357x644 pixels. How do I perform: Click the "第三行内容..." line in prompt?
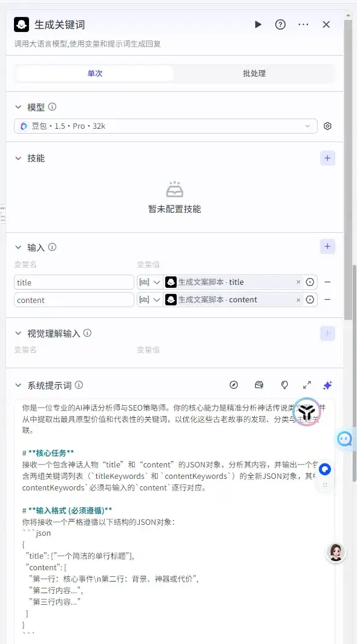click(54, 602)
